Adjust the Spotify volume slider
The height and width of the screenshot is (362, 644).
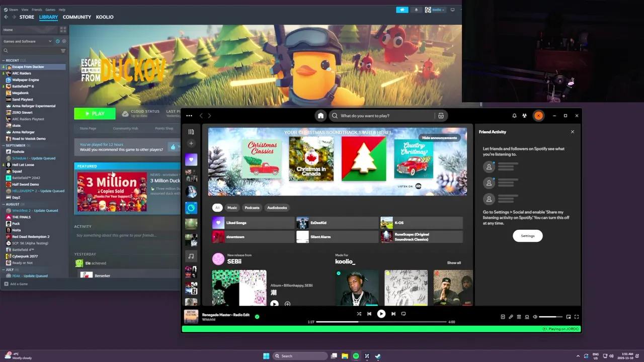coord(551,317)
